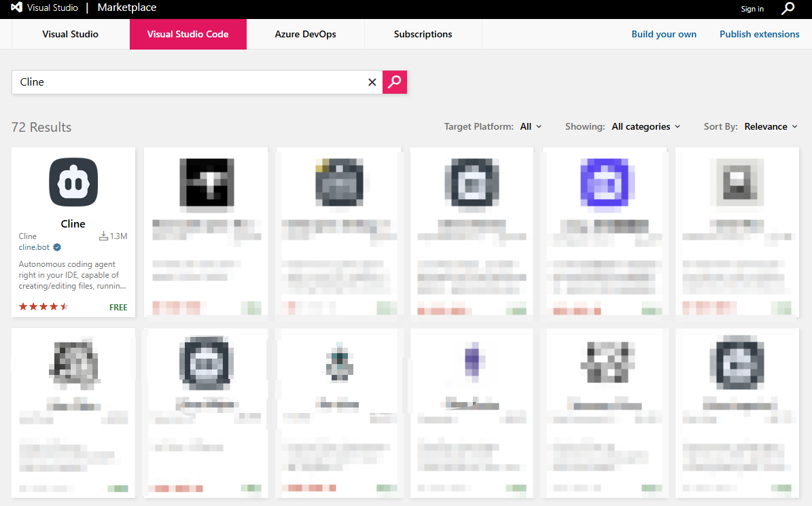Open the Marketplace home link
The height and width of the screenshot is (506, 812).
point(127,7)
